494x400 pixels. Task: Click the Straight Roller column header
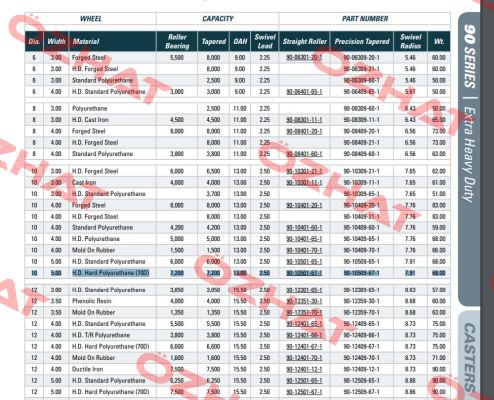point(304,41)
